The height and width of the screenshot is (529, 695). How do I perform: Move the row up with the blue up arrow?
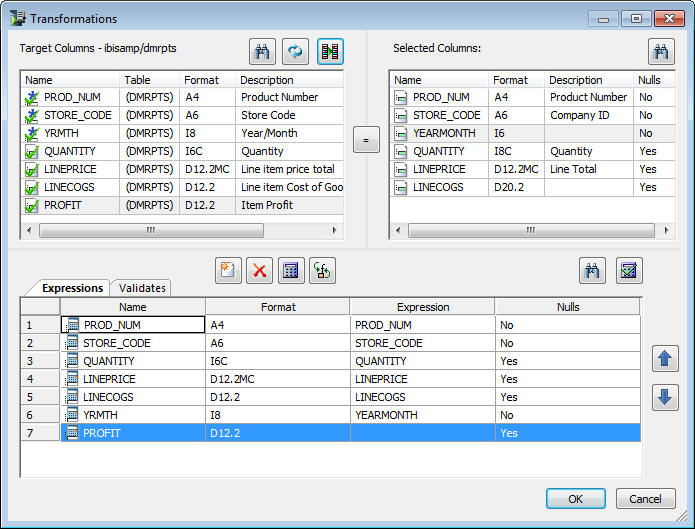pos(665,358)
